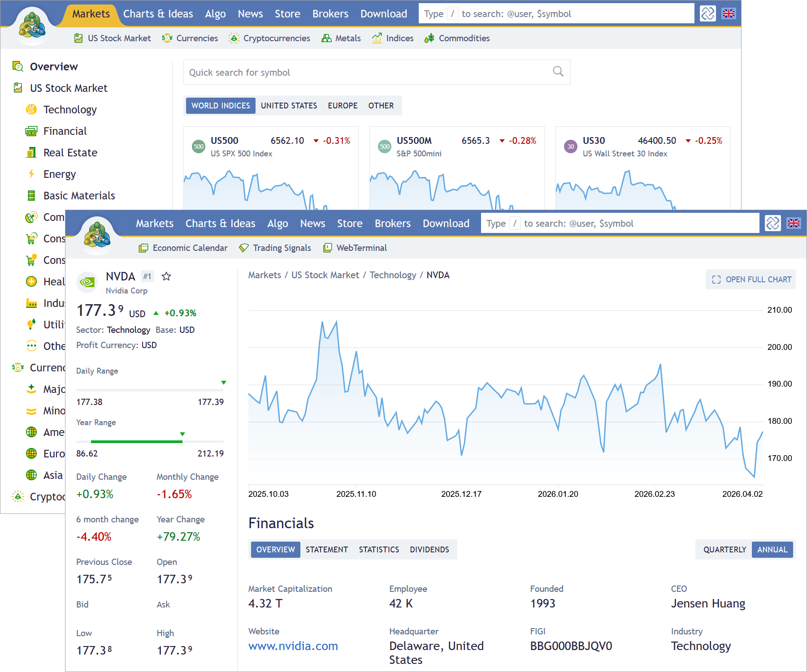Open the Economic Calendar
The height and width of the screenshot is (672, 807).
click(x=143, y=248)
